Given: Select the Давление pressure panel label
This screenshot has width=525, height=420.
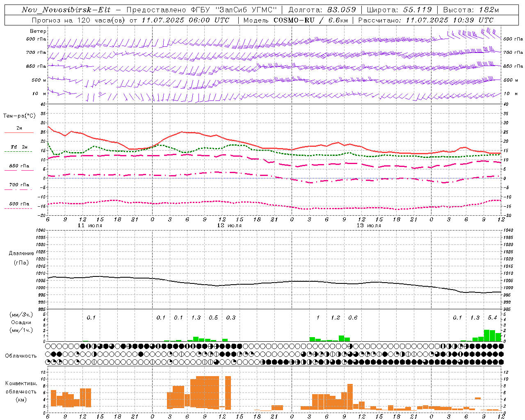Looking at the screenshot, I should click(22, 253).
